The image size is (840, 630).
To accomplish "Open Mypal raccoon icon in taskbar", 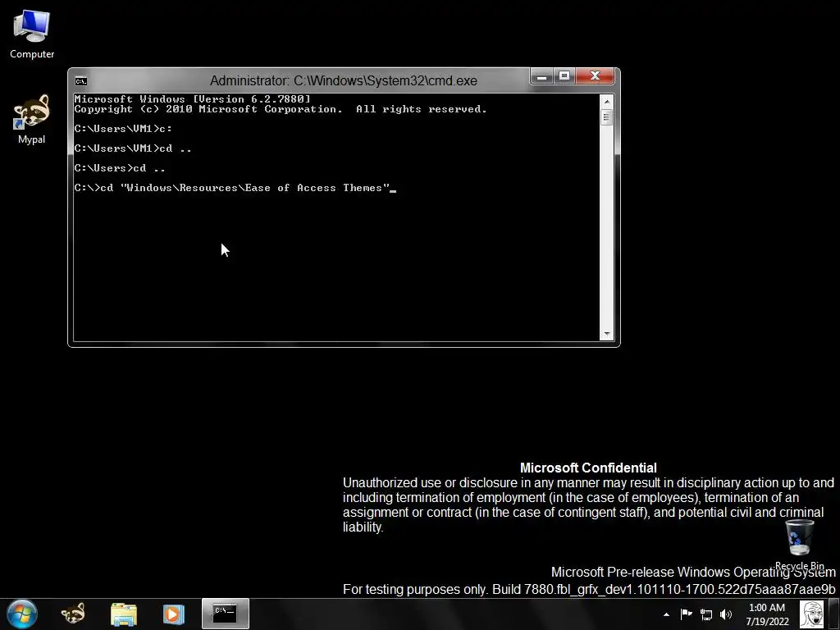I will 73,614.
